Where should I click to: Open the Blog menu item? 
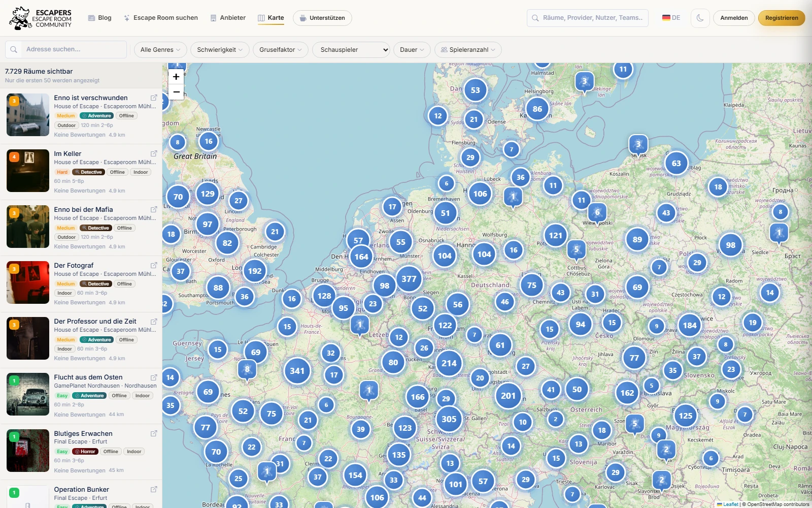pyautogui.click(x=100, y=18)
